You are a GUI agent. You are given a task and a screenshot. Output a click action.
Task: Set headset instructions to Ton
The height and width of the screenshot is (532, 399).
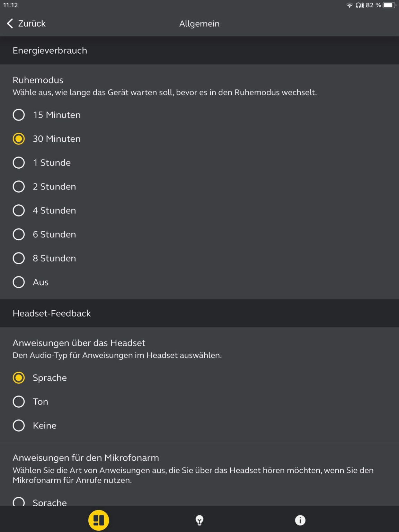click(x=19, y=402)
